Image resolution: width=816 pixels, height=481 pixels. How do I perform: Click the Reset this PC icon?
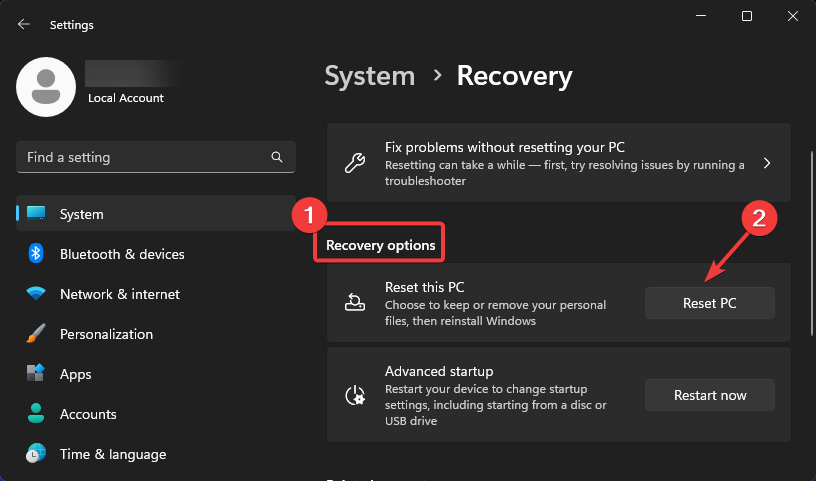tap(354, 302)
